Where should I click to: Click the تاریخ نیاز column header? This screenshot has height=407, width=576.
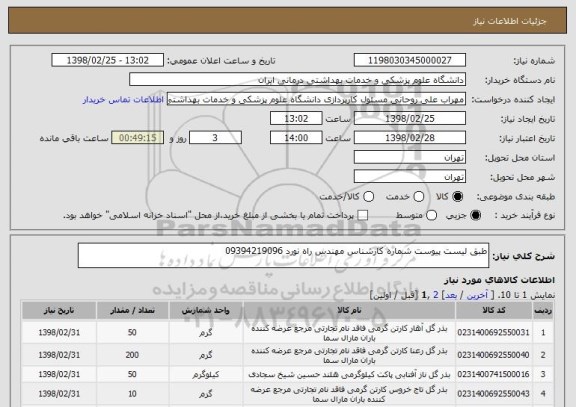(59, 311)
